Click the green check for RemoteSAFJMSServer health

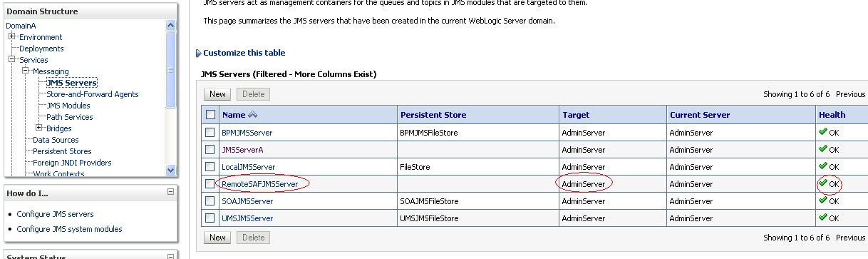pos(823,183)
